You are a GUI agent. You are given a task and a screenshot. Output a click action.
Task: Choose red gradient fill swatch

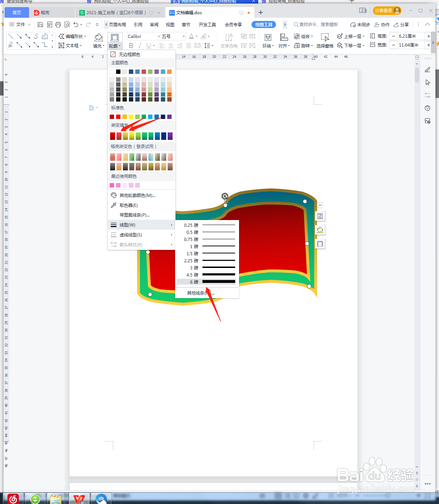pos(113,136)
